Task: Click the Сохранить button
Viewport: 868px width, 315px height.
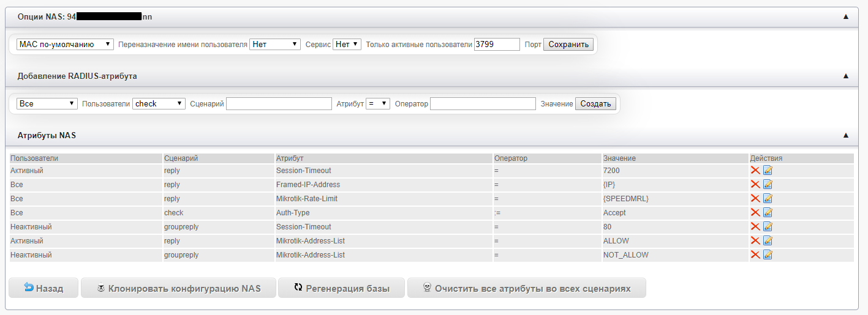Action: click(x=568, y=45)
